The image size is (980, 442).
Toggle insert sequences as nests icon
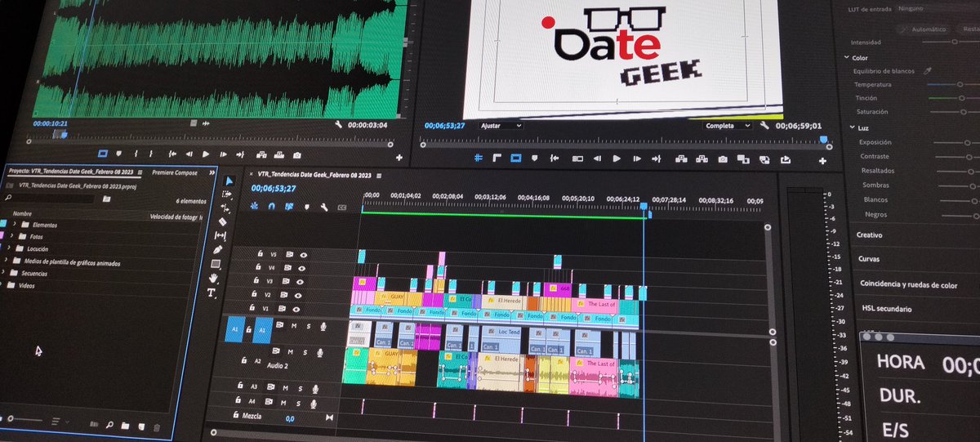point(255,206)
